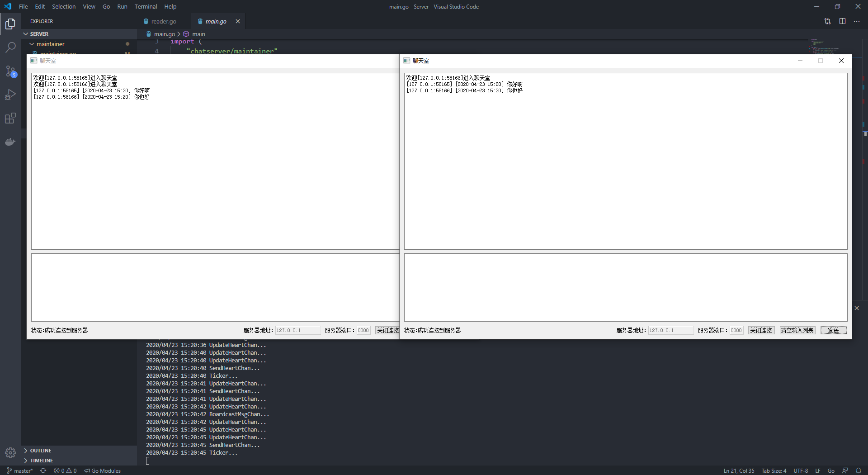Open the Manage gear menu
This screenshot has height=475, width=868.
[10, 452]
